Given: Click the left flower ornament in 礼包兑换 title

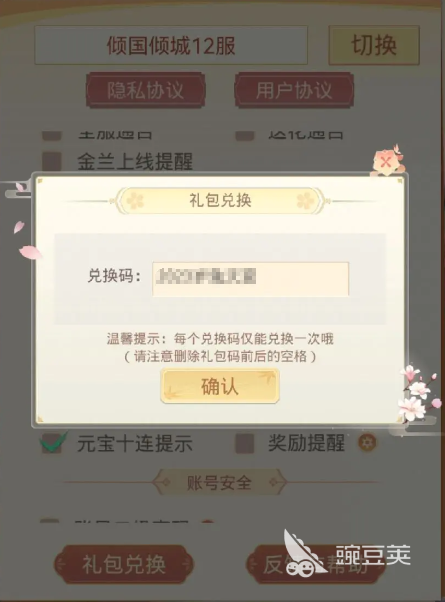Looking at the screenshot, I should click(x=135, y=200).
